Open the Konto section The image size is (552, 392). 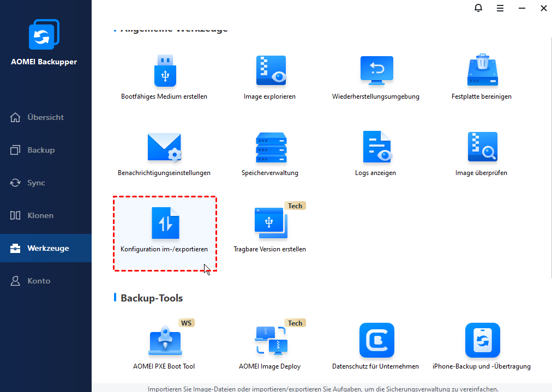pyautogui.click(x=46, y=281)
